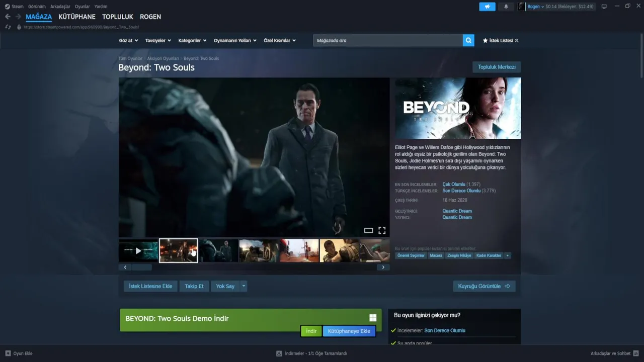The width and height of the screenshot is (644, 362).
Task: Click the Macera tag
Action: [x=436, y=255]
